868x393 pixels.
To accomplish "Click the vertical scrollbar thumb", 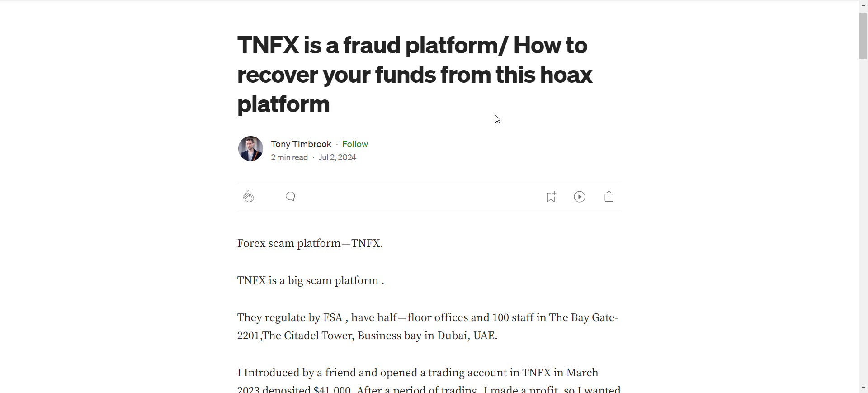I will coord(863,36).
